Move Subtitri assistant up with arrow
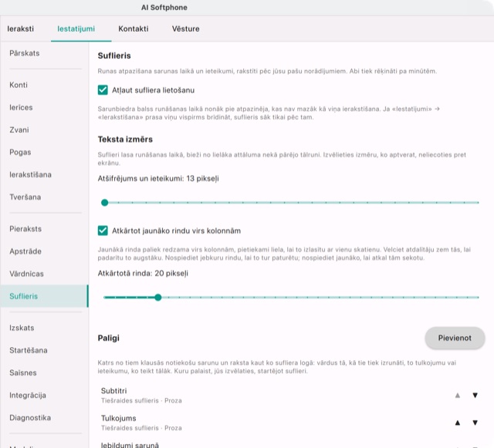Viewport: 494px width, 448px height. [x=458, y=395]
